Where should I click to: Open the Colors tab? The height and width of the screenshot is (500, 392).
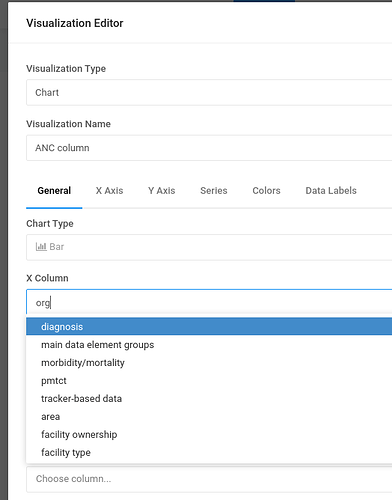coord(266,191)
